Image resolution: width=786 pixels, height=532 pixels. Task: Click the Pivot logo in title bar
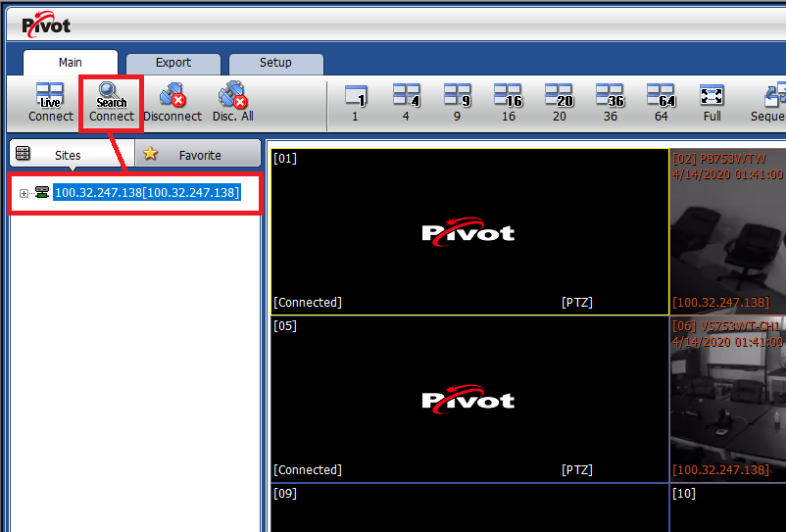pos(46,24)
